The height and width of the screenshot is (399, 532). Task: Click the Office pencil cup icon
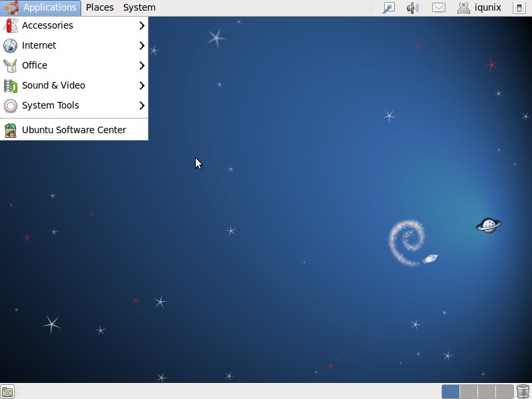(x=11, y=65)
